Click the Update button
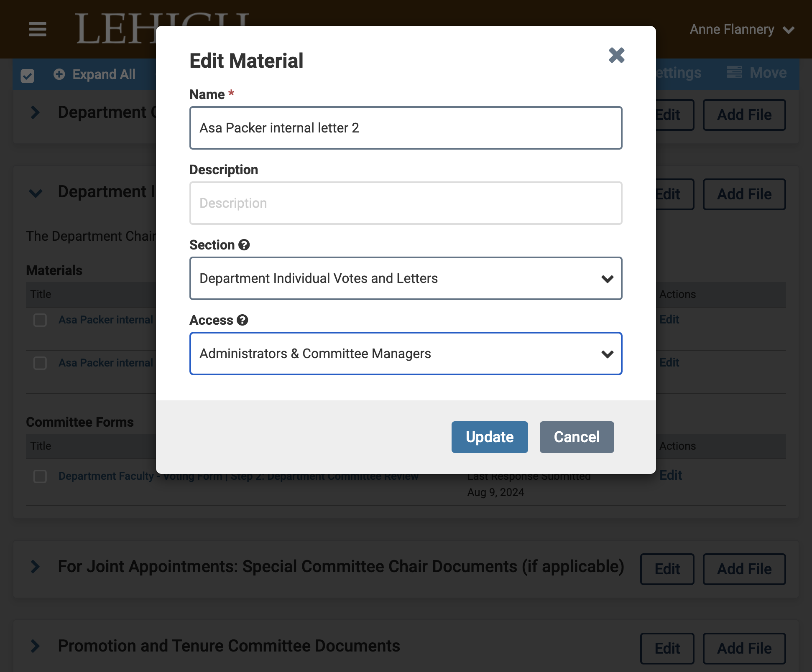Screen dimensions: 812x672 (490, 437)
